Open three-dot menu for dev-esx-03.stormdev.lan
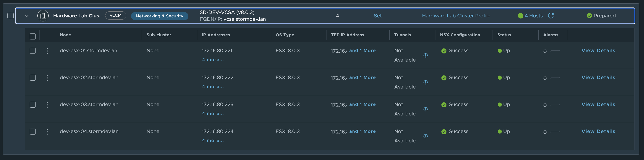Screen dimensions: 644x160 click(x=47, y=105)
